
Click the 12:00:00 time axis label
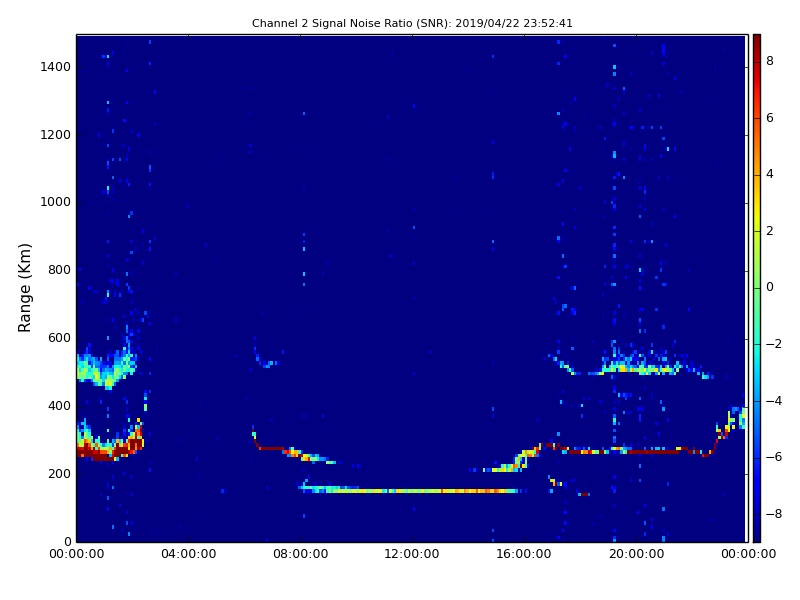point(412,554)
